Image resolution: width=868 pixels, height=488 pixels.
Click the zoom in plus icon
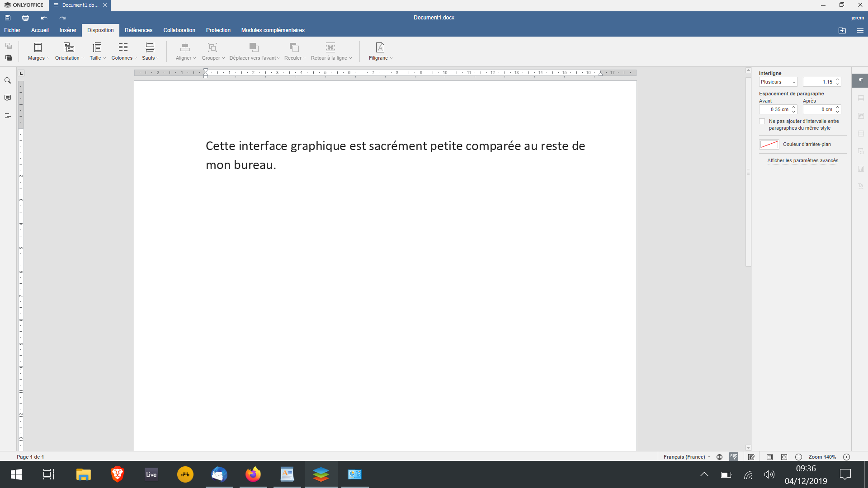(847, 457)
